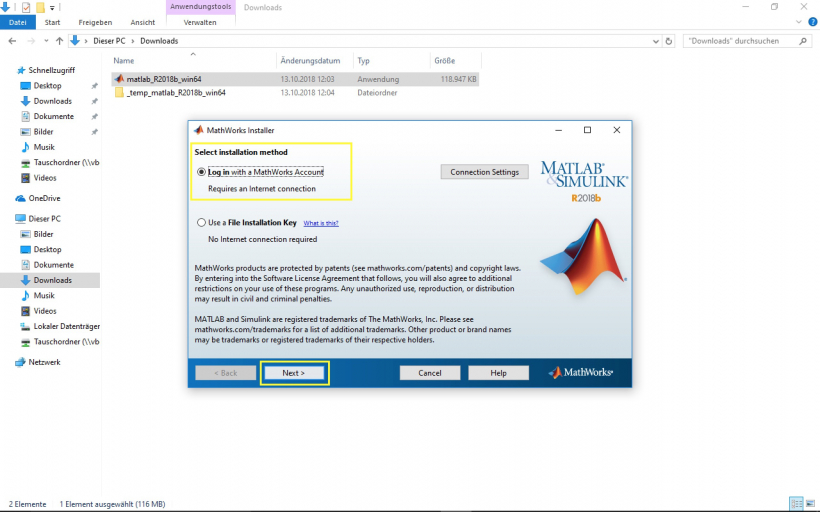Select Dieser PC in navigation pane

pos(44,219)
